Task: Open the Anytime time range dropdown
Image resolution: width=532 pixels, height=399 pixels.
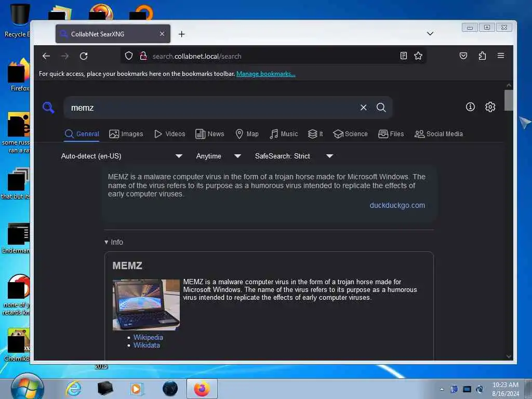Action: coord(219,156)
